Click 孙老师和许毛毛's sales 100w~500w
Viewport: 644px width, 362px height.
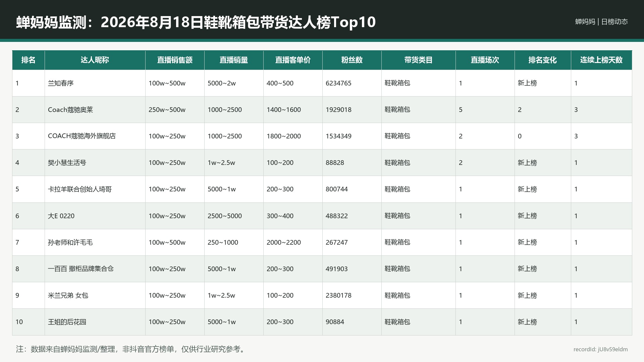tap(167, 242)
